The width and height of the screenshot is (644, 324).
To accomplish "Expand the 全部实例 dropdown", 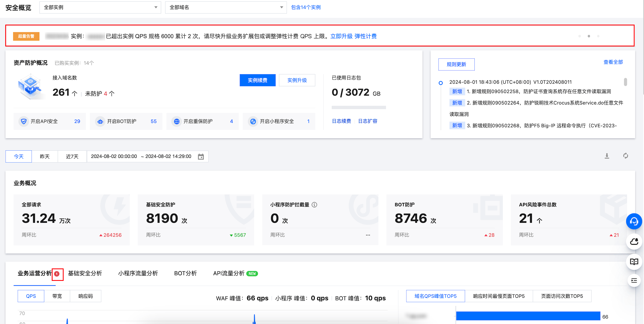I will [100, 7].
